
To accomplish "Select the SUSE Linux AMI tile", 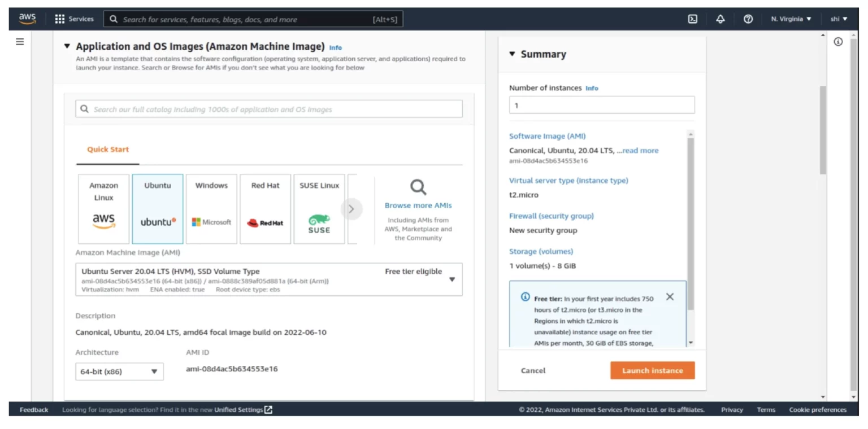I will pyautogui.click(x=319, y=208).
